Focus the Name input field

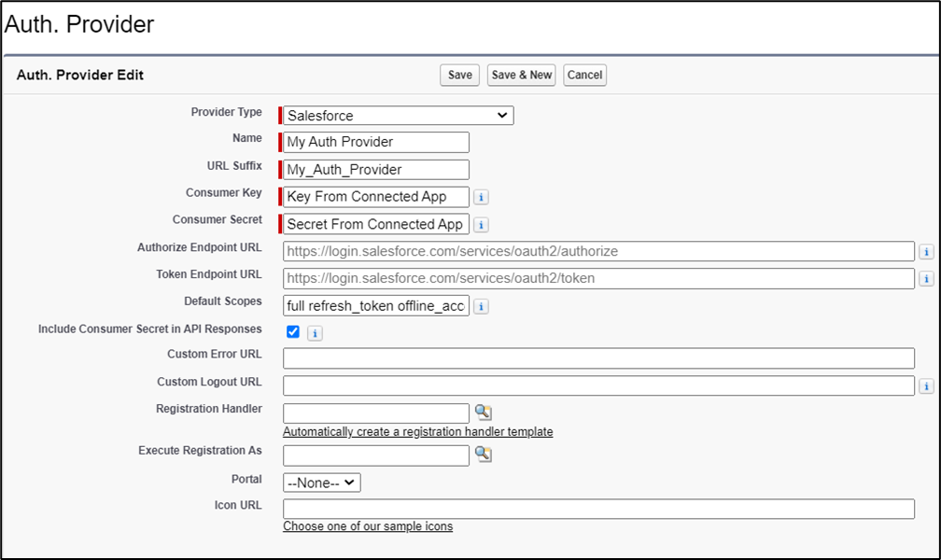point(376,142)
